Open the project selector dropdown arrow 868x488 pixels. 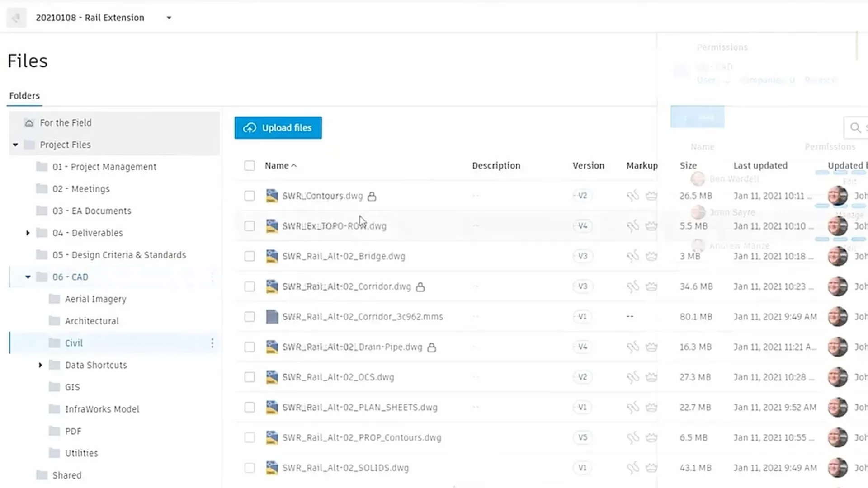(x=169, y=18)
